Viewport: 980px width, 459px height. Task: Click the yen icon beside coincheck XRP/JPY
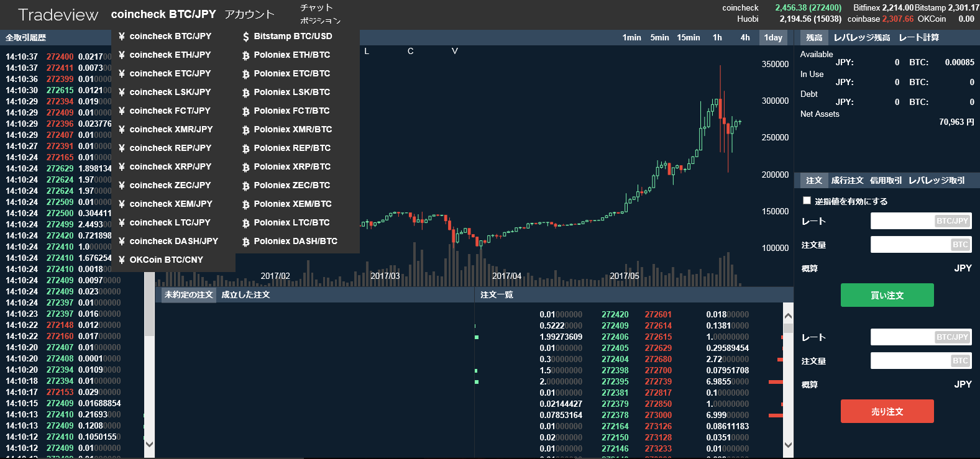[x=122, y=167]
